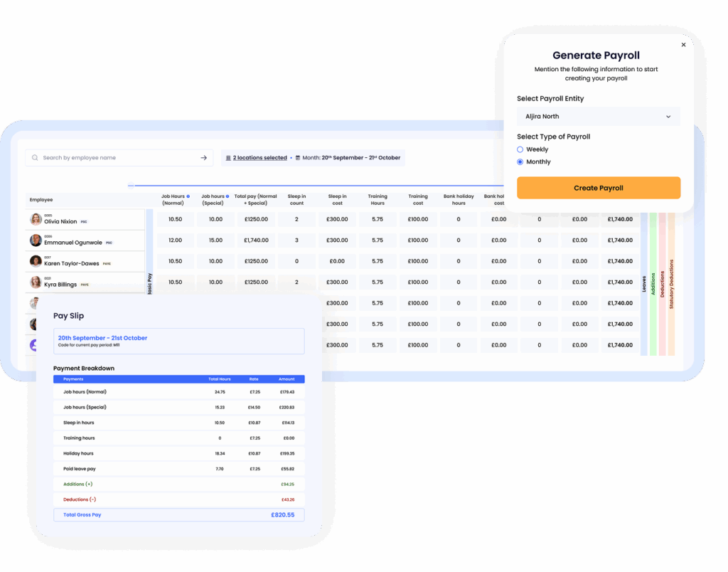The image size is (728, 572).
Task: Select the Monthly payroll radio option
Action: click(520, 162)
